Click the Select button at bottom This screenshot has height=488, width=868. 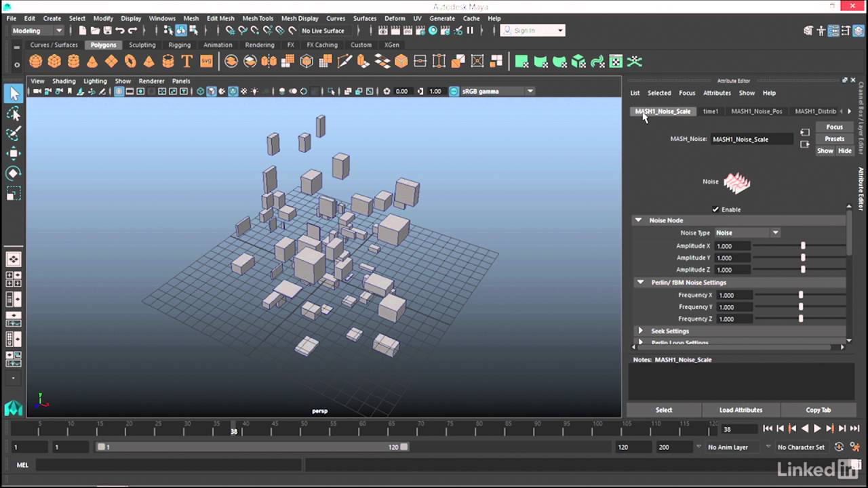664,410
